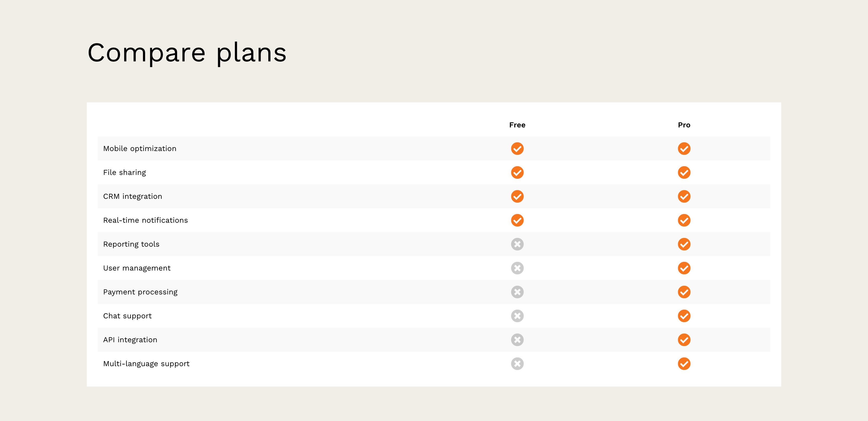Screen dimensions: 868x421
Task: Select the CRM integration row label
Action: point(132,196)
